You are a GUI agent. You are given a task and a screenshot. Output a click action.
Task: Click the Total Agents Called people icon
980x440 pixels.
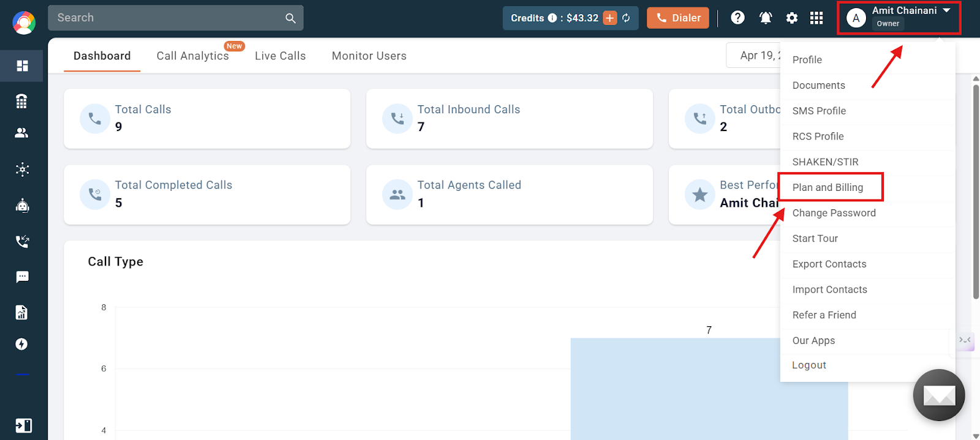[398, 195]
